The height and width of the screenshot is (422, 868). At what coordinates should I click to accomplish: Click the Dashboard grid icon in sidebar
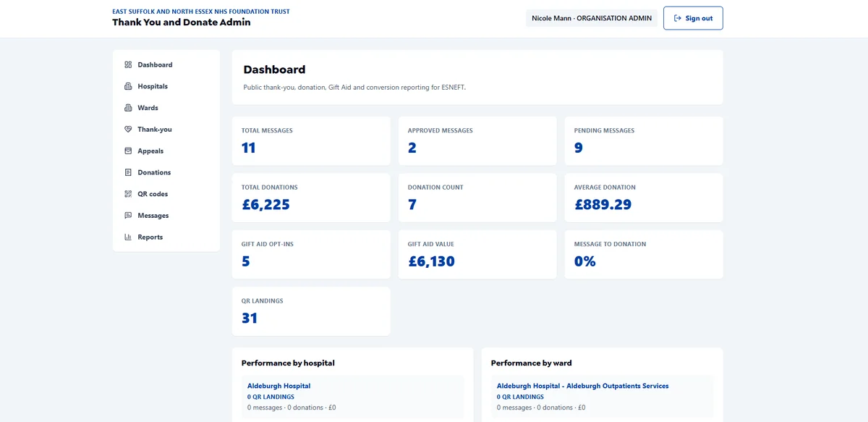coord(128,64)
